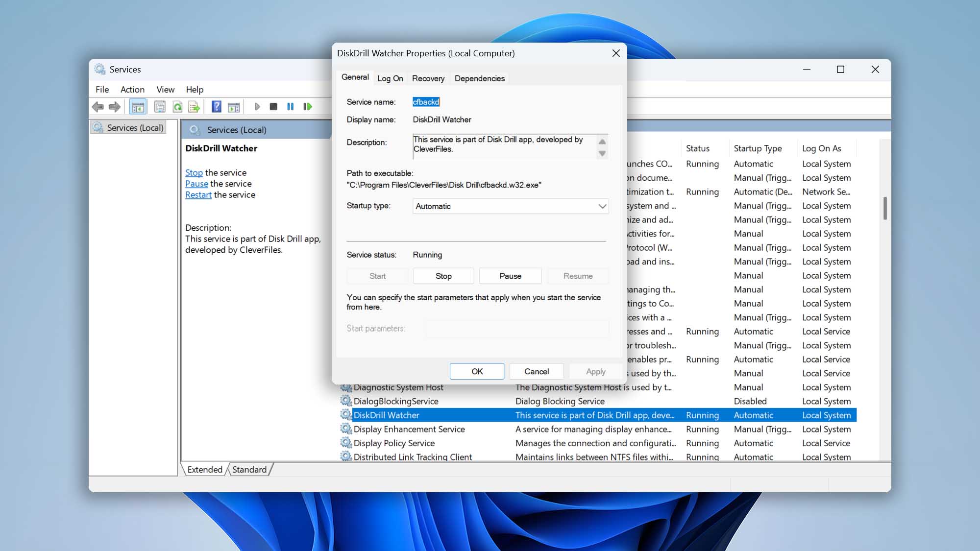Click the Disabled startup type cell
Viewport: 980px width, 551px height.
coord(750,401)
